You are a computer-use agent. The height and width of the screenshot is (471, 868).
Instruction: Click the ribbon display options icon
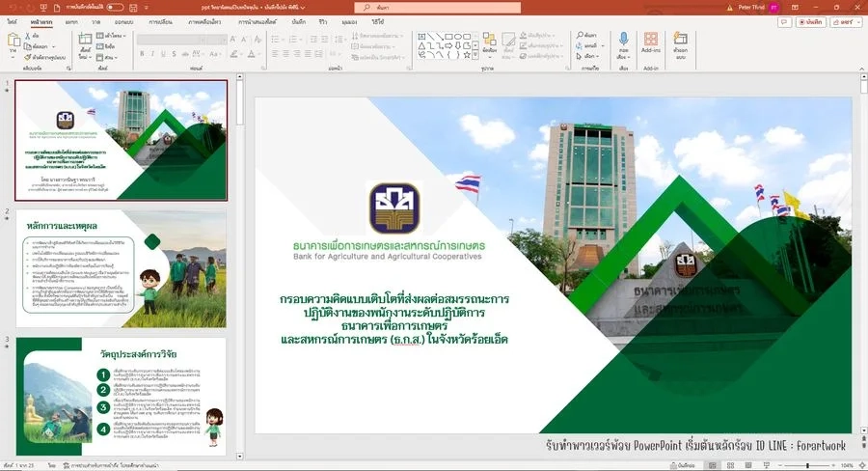click(795, 7)
